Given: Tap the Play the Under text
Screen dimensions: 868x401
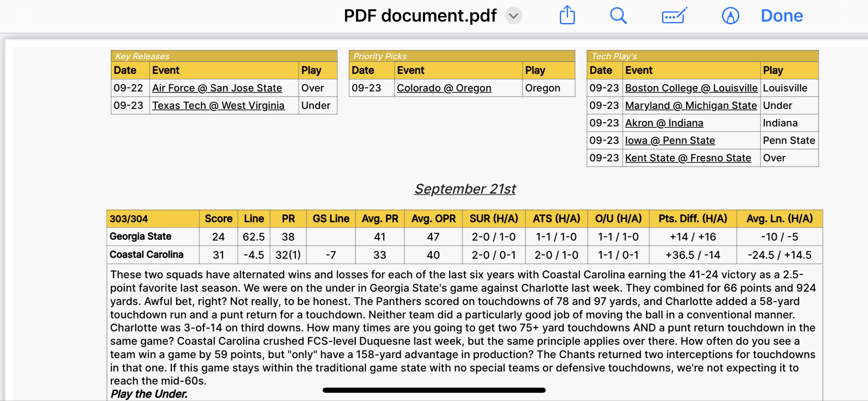Looking at the screenshot, I should click(x=149, y=394).
